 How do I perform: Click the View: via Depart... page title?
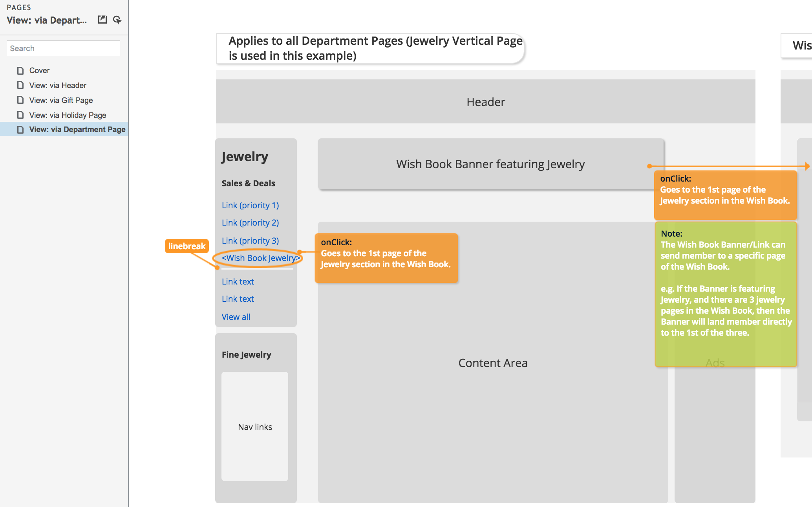[x=47, y=20]
